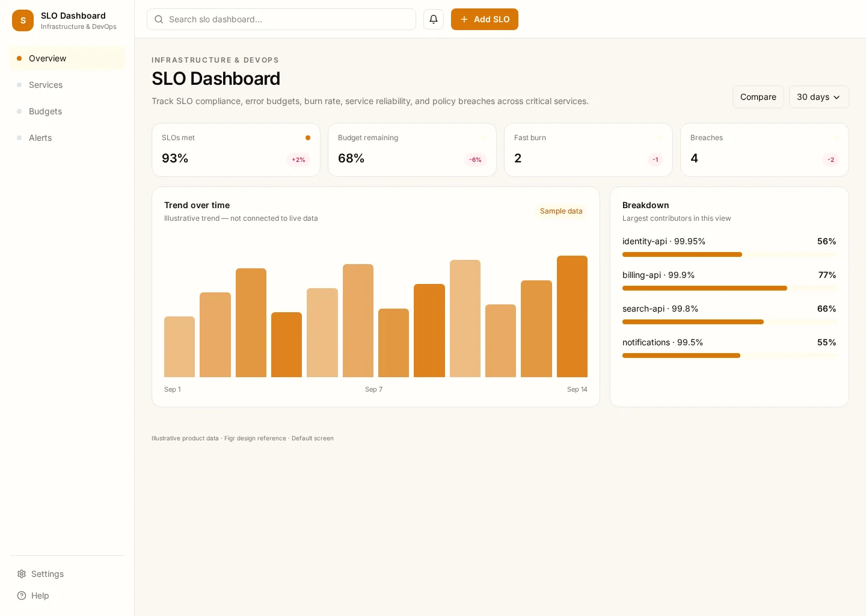Click the 55% notifications value

pos(826,342)
